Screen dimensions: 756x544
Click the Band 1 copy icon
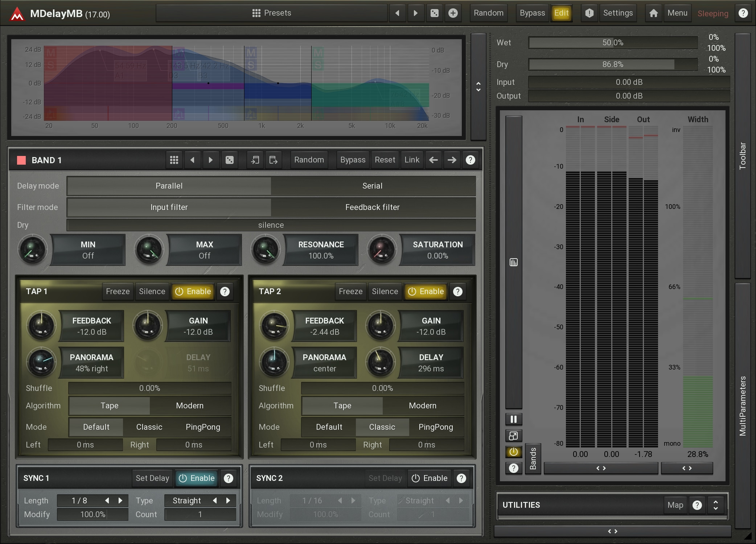(255, 160)
